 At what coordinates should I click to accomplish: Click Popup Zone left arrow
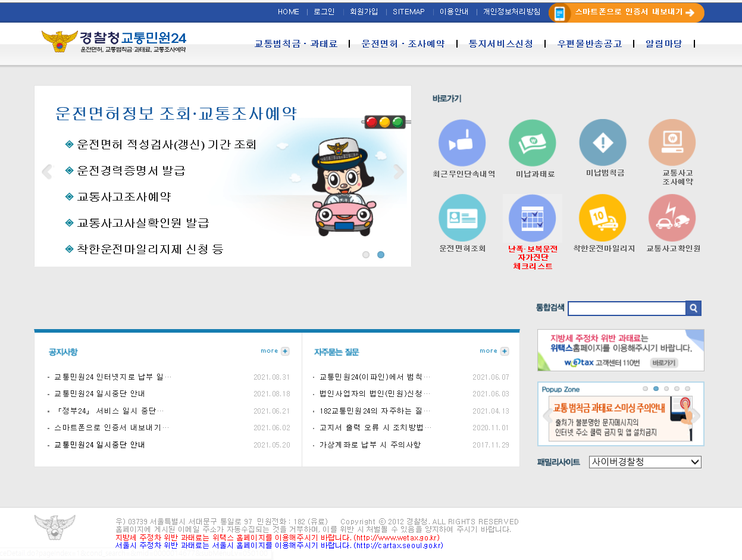pos(547,416)
